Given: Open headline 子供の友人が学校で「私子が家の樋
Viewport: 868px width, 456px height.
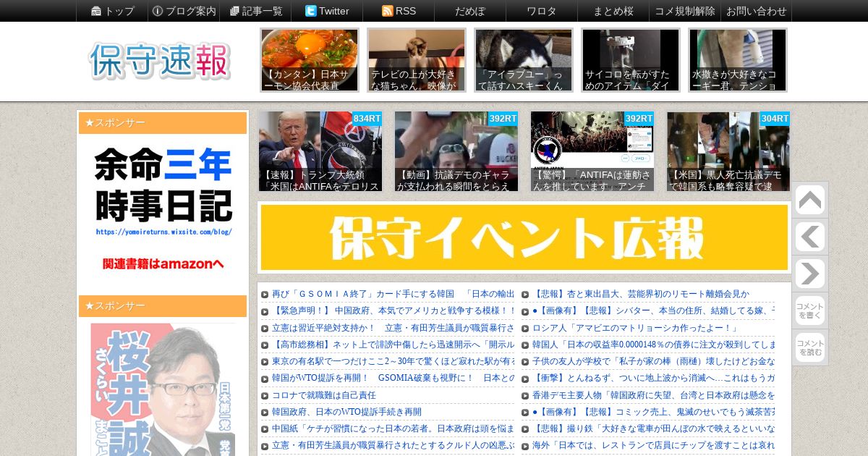Looking at the screenshot, I should tap(653, 361).
